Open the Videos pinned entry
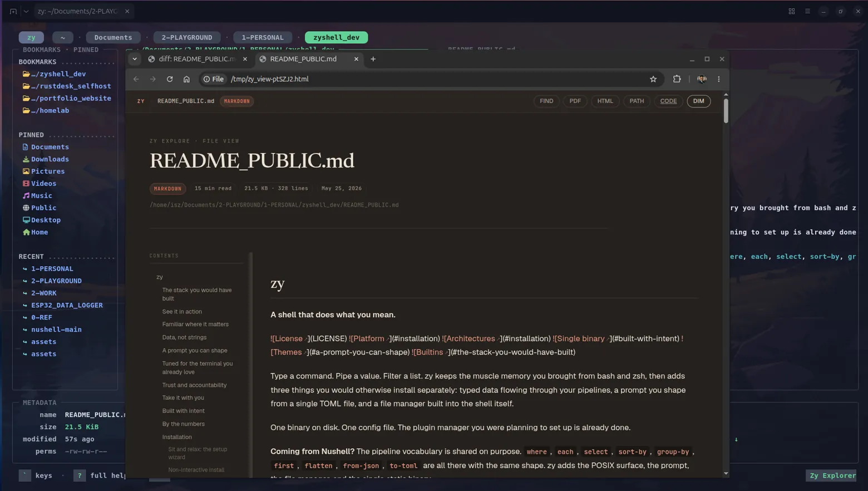This screenshot has width=868, height=491. [x=40, y=184]
